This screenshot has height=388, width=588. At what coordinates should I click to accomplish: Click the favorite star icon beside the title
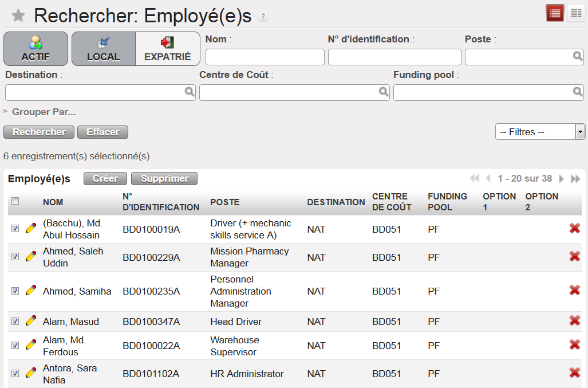[18, 15]
